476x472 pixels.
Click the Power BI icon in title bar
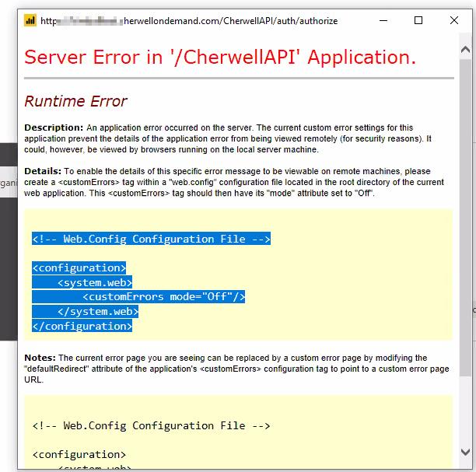point(30,21)
